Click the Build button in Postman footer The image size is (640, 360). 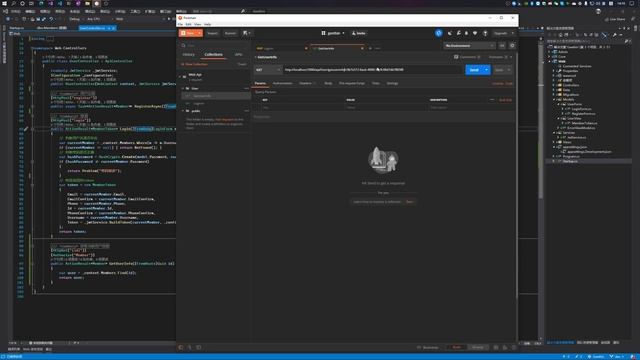pyautogui.click(x=456, y=347)
